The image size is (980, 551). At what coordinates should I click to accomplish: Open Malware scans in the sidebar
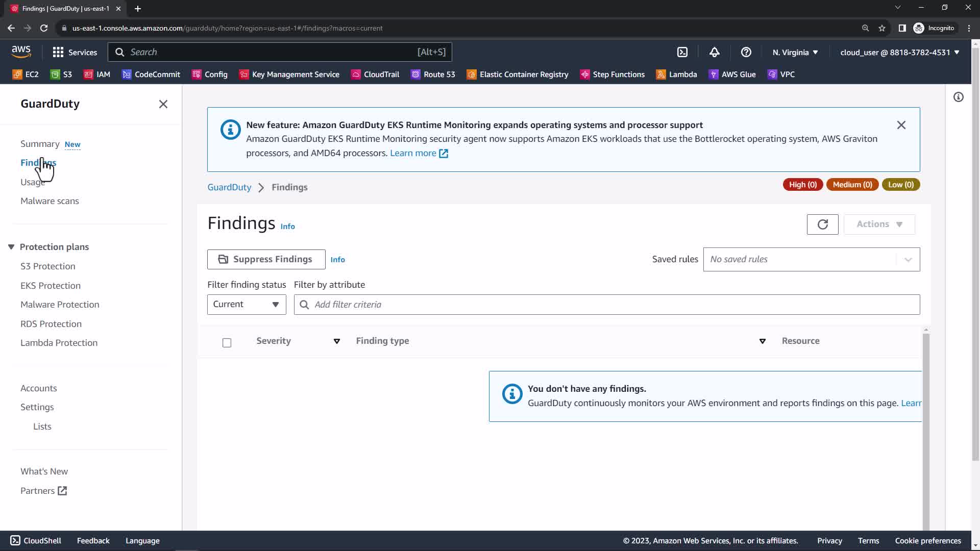[50, 201]
